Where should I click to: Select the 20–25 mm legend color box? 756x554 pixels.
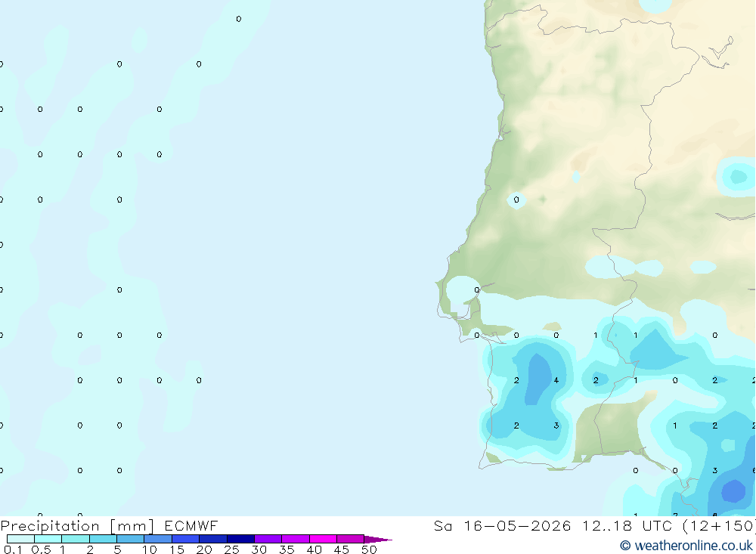(213, 539)
